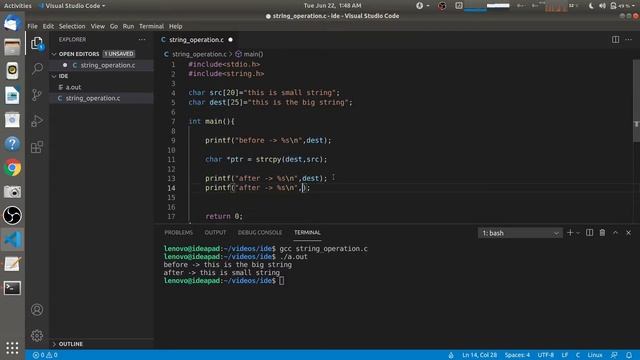Open the Visual Studio Code app menu

click(73, 6)
